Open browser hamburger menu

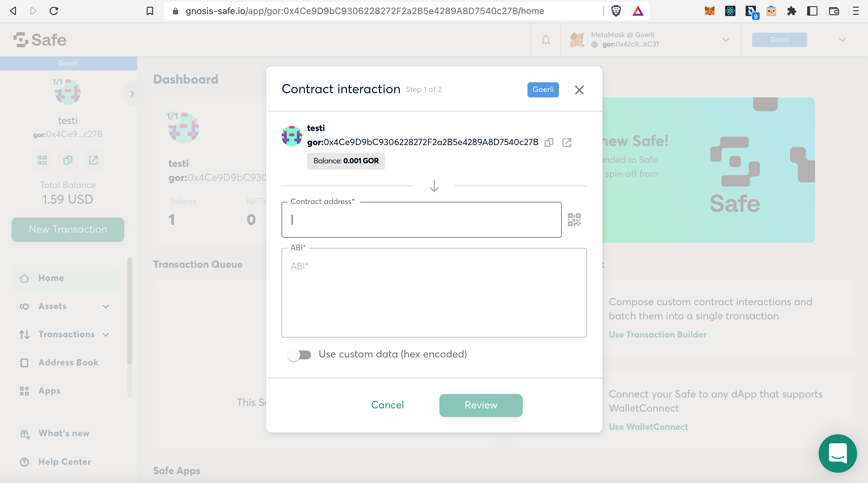point(856,11)
